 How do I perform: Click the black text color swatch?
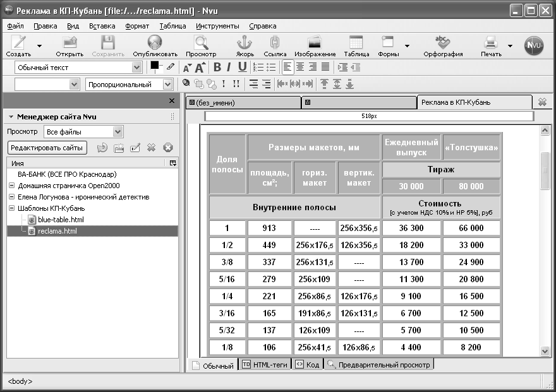154,65
